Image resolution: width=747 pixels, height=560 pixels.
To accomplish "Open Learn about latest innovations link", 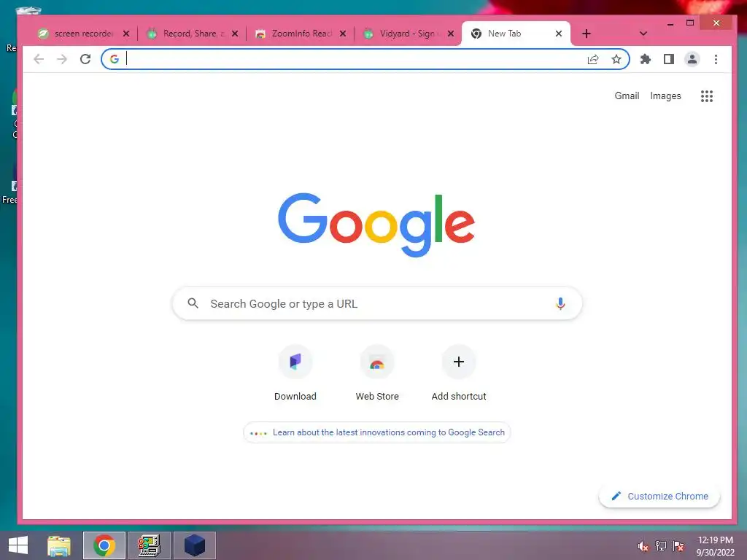I will click(x=377, y=432).
